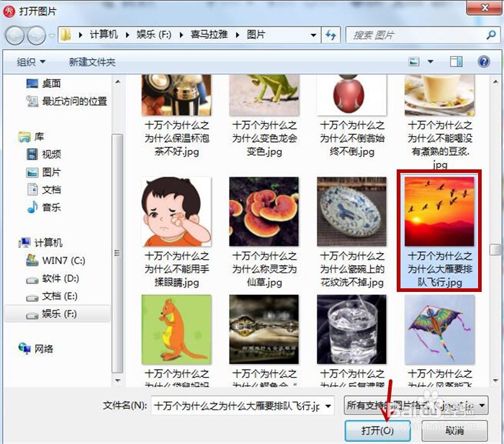Select 文档 (E:) drive
This screenshot has height=444, width=504.
(52, 296)
